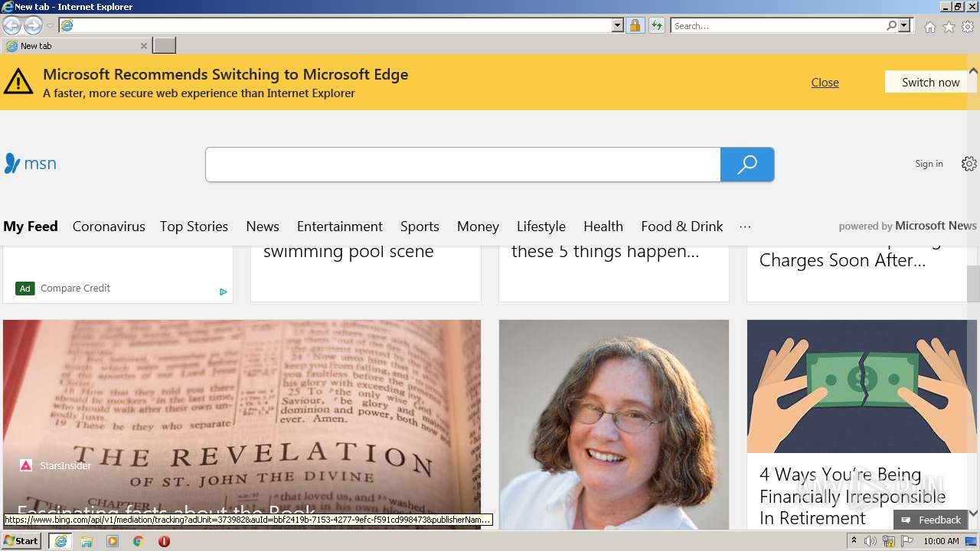This screenshot has width=980, height=551.
Task: Dismiss the Edge banner via Close link
Action: click(x=825, y=82)
